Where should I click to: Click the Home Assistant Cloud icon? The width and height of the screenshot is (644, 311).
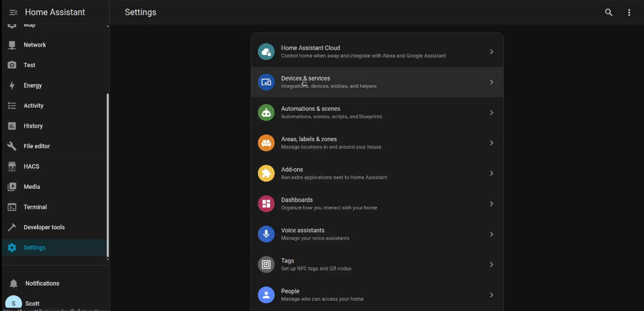tap(266, 51)
